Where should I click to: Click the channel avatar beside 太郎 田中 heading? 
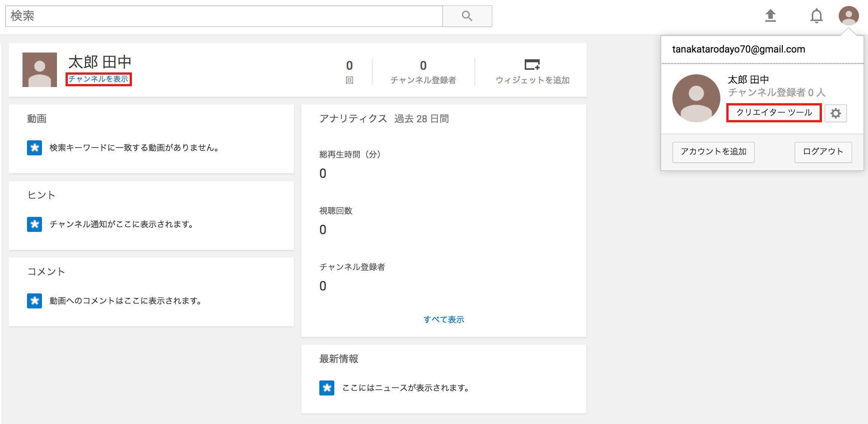[40, 70]
